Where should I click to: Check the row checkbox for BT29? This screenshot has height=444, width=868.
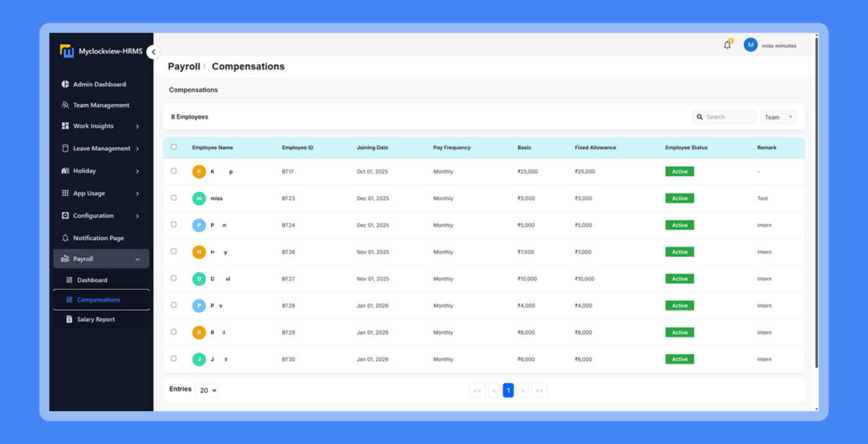coord(174,331)
